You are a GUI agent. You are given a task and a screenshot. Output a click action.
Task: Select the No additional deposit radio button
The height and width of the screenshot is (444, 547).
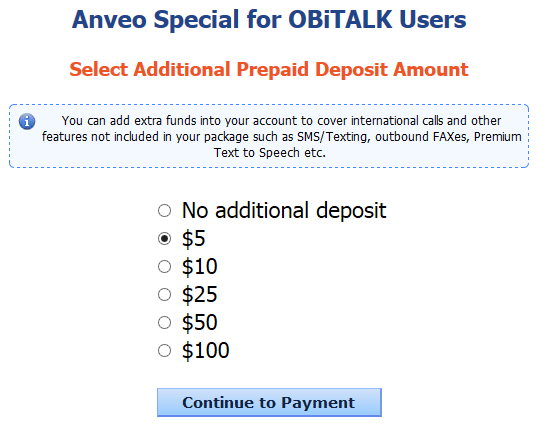(x=164, y=211)
